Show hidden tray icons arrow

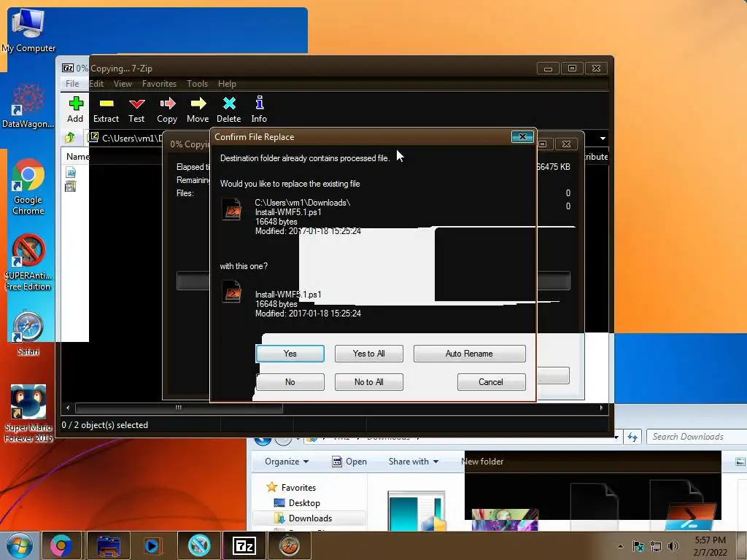tap(620, 546)
